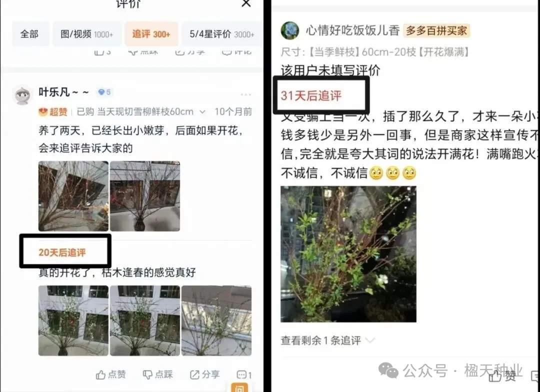Screen dimensions: 540x392
Task: Switch to the 图/视频 1000+ tab
Action: [x=87, y=34]
